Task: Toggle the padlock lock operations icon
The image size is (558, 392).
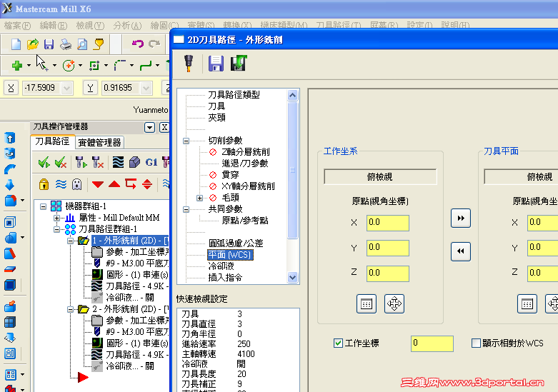Action: point(44,184)
